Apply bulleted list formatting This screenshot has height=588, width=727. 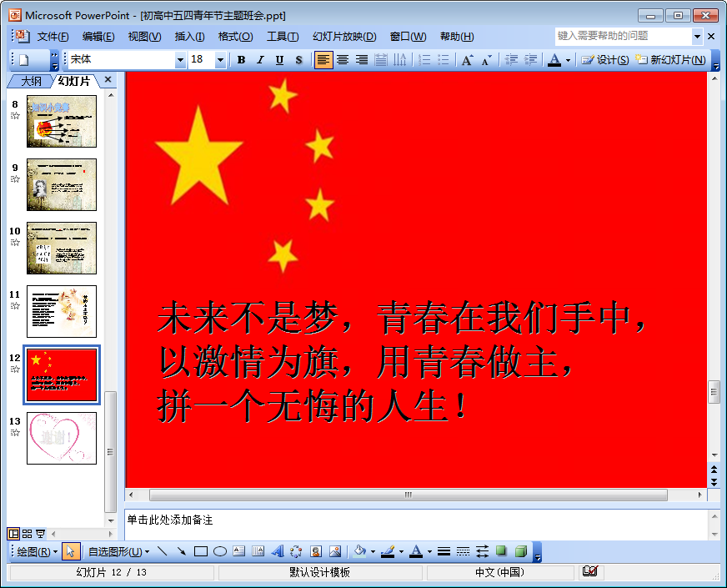pos(444,60)
